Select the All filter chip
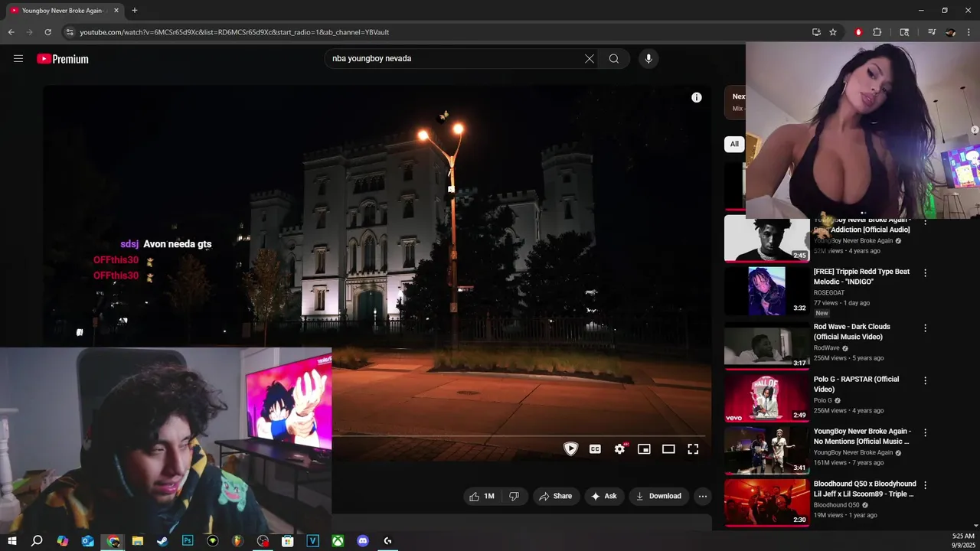Viewport: 980px width, 551px height. (734, 144)
